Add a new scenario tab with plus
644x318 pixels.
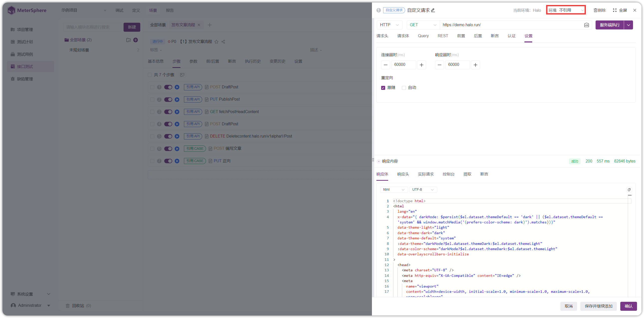[x=210, y=25]
